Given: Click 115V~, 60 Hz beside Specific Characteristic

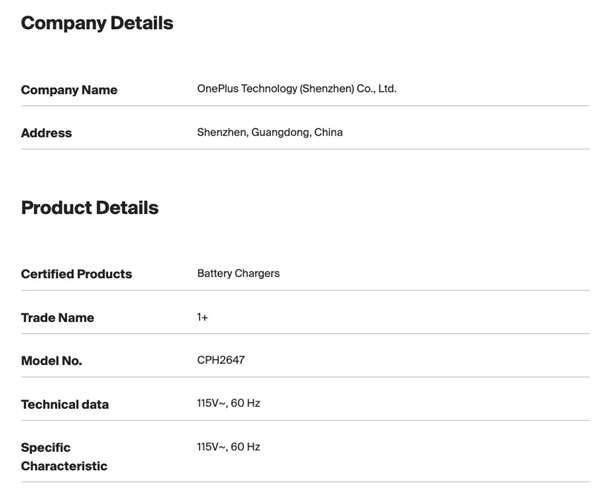Looking at the screenshot, I should coord(228,447).
